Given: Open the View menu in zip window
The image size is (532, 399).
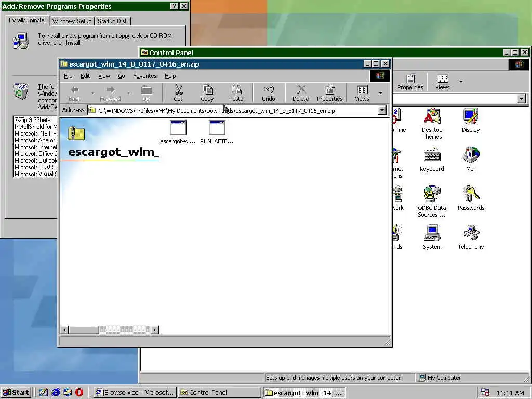Looking at the screenshot, I should (x=104, y=76).
